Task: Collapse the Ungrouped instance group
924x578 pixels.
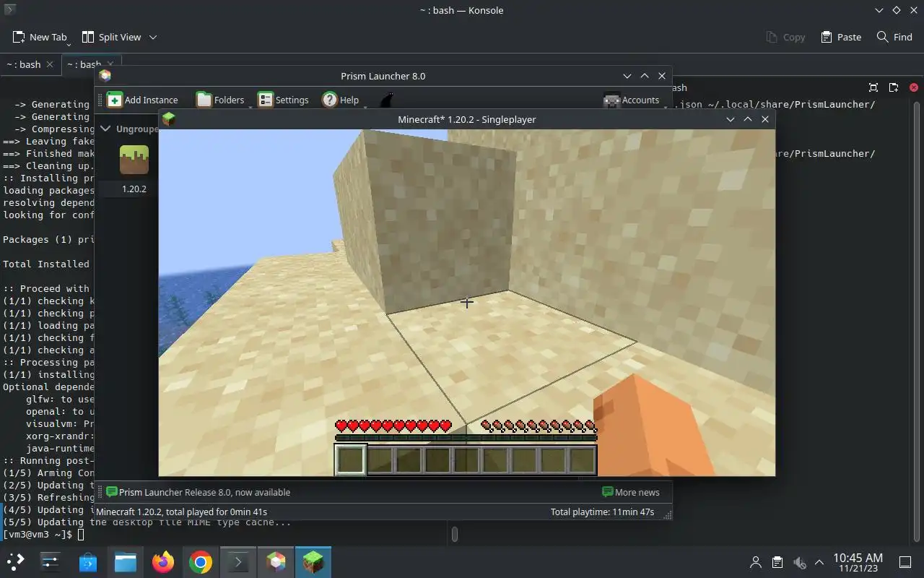Action: [x=106, y=129]
